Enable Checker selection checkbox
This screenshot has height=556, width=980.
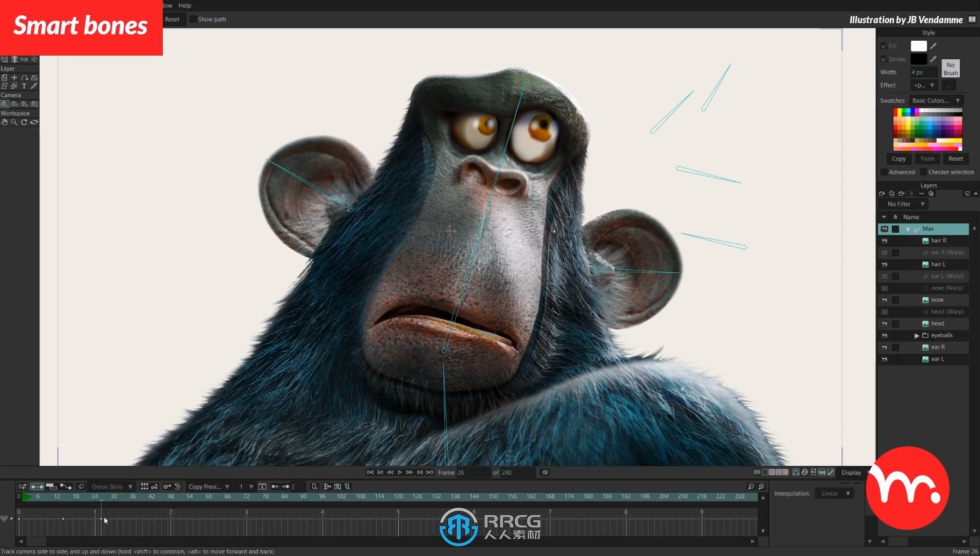(x=923, y=172)
